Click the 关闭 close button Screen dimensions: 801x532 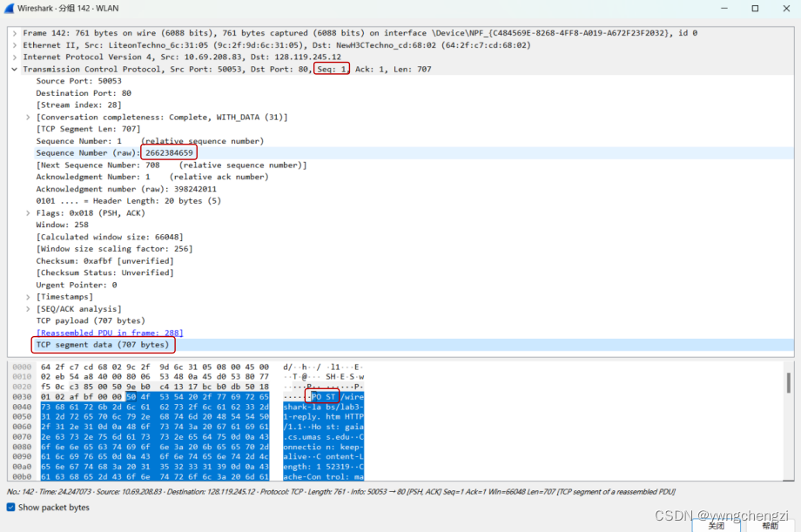(x=716, y=526)
